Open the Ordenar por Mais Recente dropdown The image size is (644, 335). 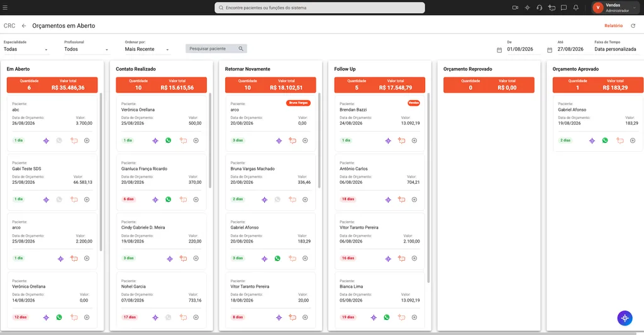pyautogui.click(x=147, y=49)
